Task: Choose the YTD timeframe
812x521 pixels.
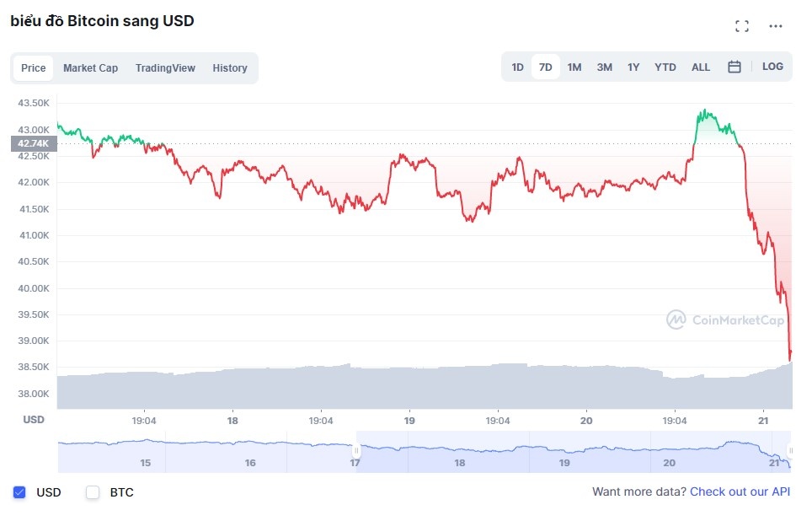Action: pyautogui.click(x=665, y=67)
